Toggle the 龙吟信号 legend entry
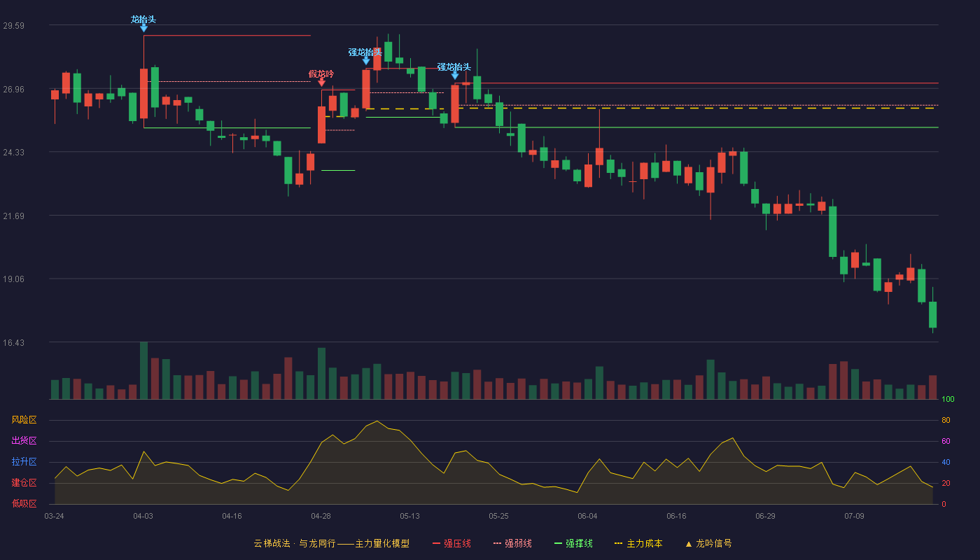 pyautogui.click(x=708, y=544)
